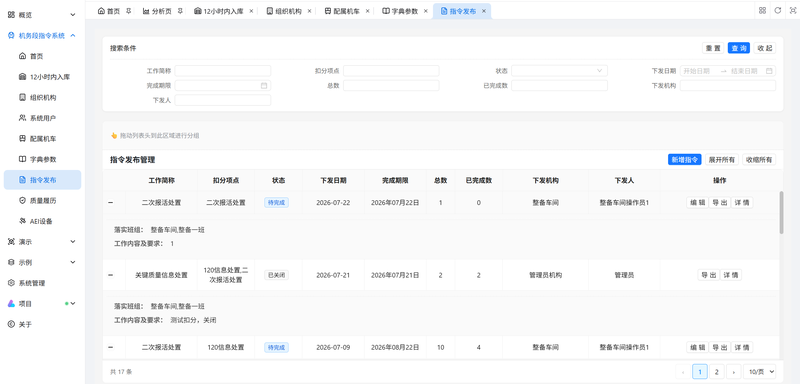800x384 pixels.
Task: Expand the 示例 sidebar menu
Action: tap(42, 262)
